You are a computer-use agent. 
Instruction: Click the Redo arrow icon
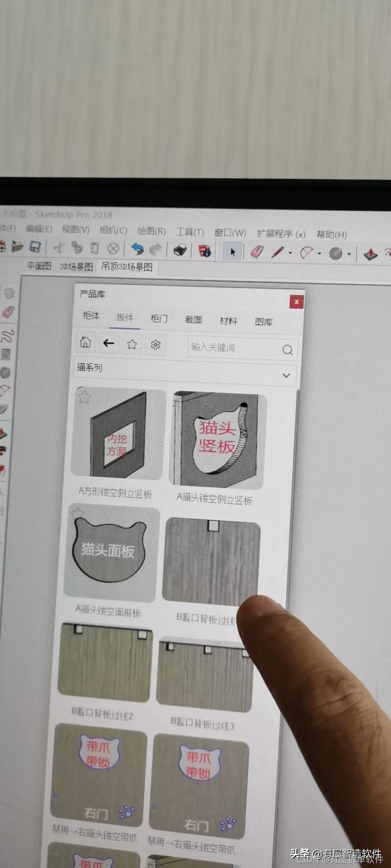pyautogui.click(x=156, y=249)
